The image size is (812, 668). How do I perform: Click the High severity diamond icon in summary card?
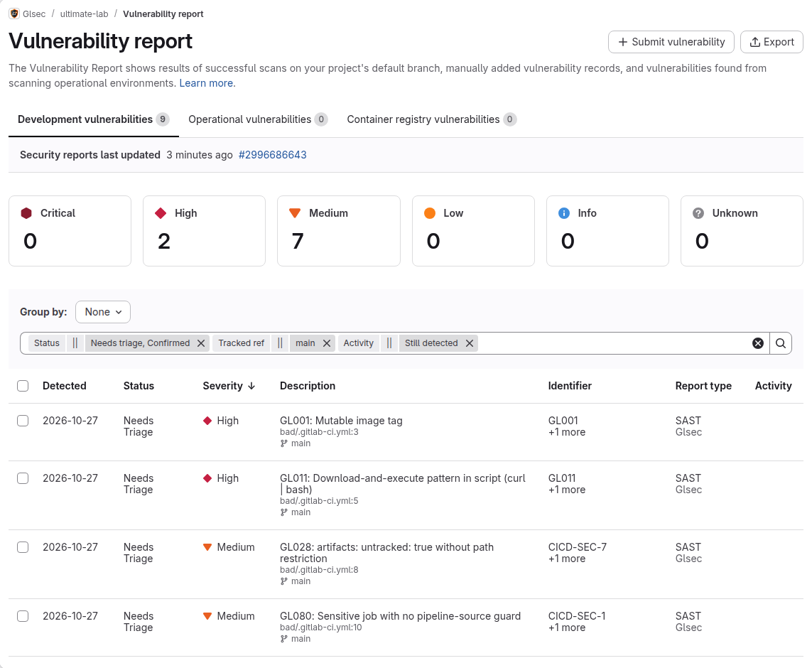pyautogui.click(x=161, y=213)
